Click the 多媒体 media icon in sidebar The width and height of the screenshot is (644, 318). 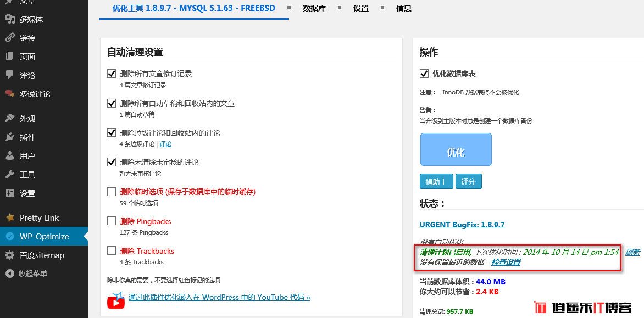[x=10, y=19]
